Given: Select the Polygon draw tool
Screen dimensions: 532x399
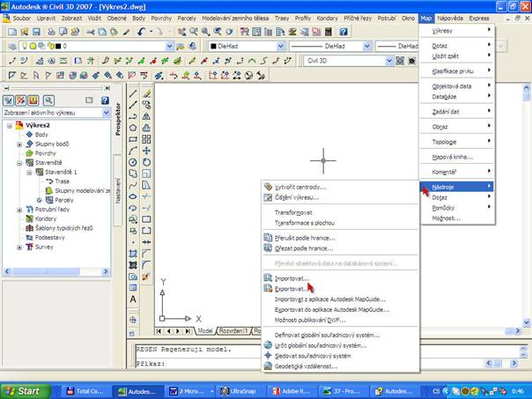Looking at the screenshot, I should coord(133,128).
